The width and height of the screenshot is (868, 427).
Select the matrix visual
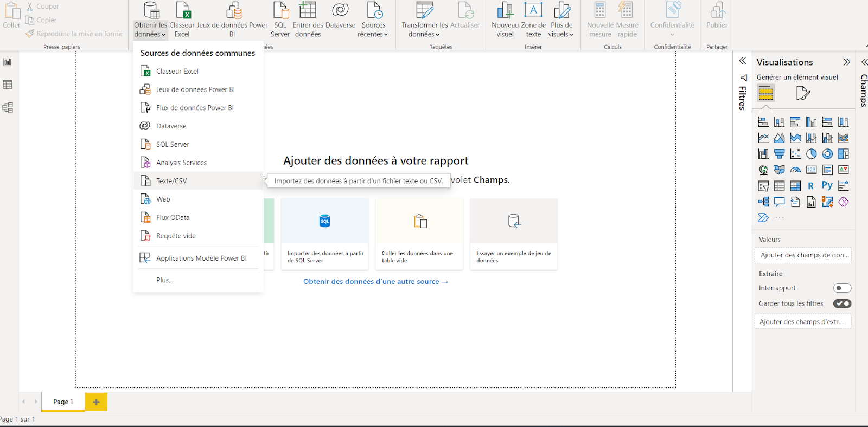click(795, 186)
